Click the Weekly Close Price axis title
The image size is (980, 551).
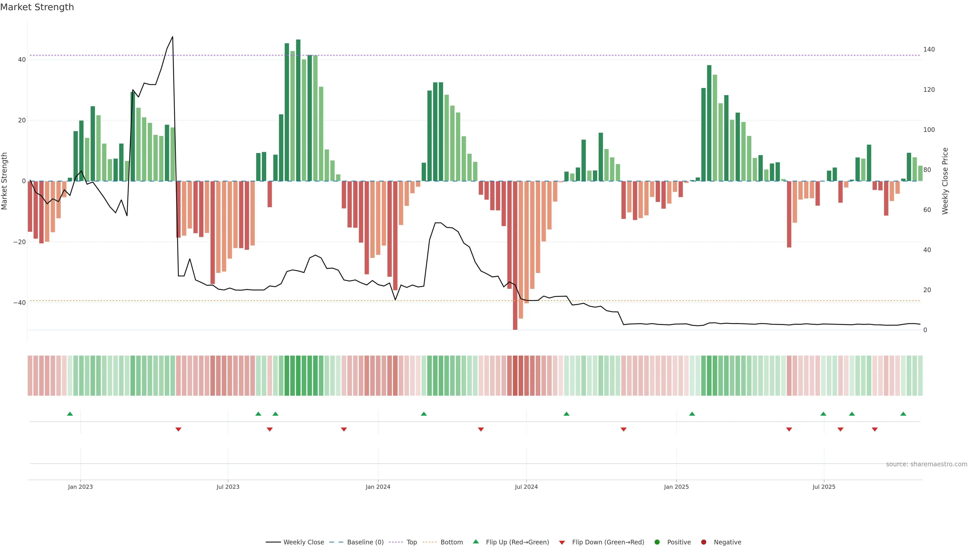(945, 181)
